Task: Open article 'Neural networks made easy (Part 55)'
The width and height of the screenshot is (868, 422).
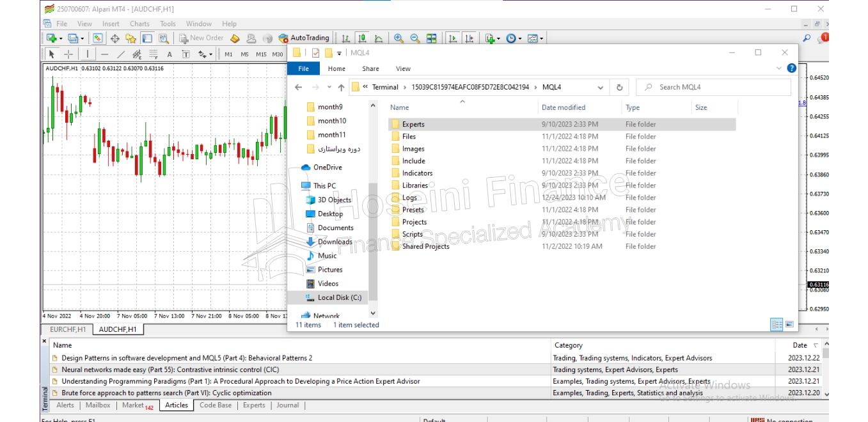Action: click(170, 370)
